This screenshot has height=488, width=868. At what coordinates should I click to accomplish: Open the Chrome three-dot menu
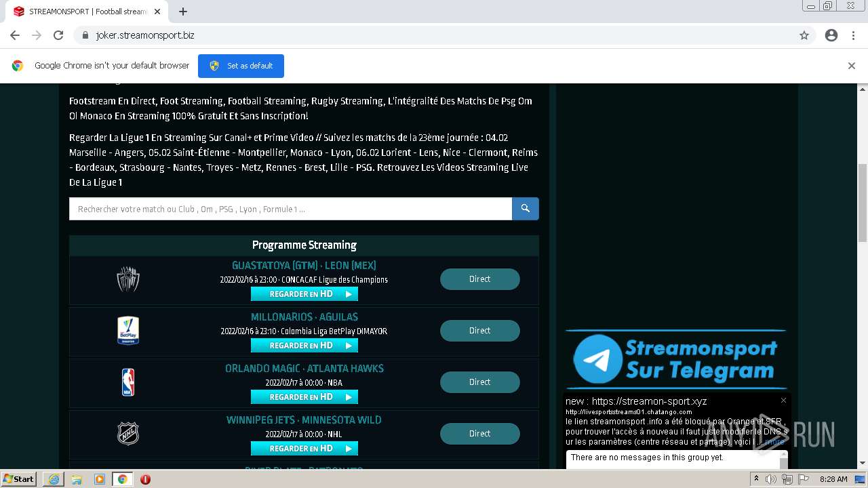point(853,35)
